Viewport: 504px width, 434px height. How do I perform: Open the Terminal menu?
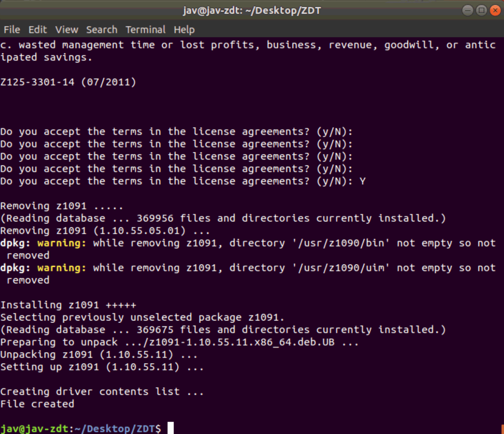click(145, 30)
